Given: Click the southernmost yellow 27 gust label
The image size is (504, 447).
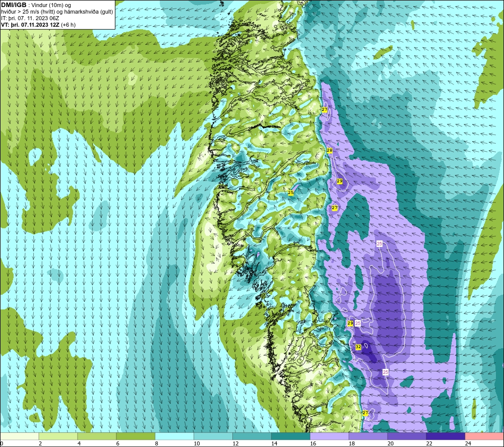Looking at the screenshot, I should [x=365, y=413].
